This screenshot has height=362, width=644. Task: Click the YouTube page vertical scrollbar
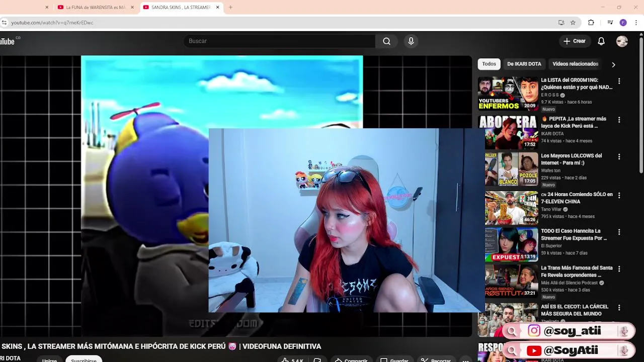[x=641, y=106]
